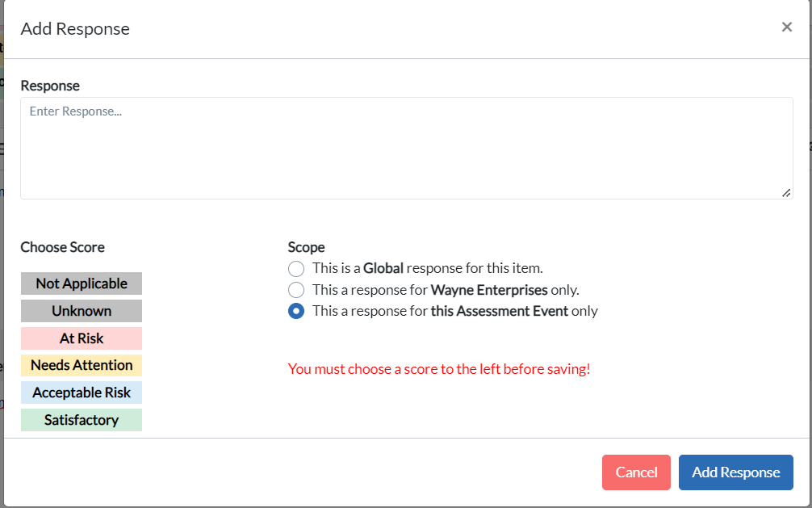Choose the "Wayne Enterprises only" scope
The image size is (812, 508).
[296, 290]
